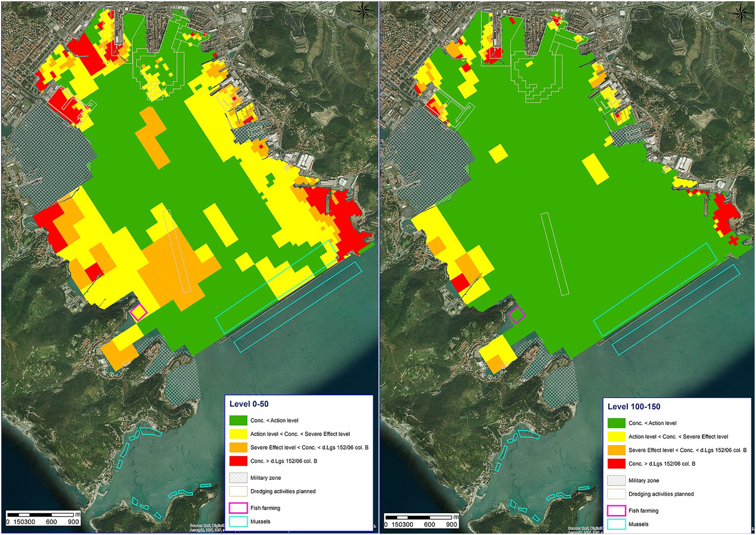Viewport: 756px width, 535px height.
Task: Select orange swatch in Level 0-50 legend
Action: click(238, 447)
